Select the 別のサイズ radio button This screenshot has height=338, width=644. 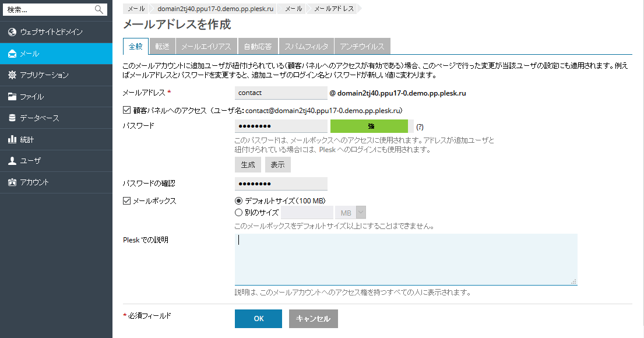click(238, 213)
